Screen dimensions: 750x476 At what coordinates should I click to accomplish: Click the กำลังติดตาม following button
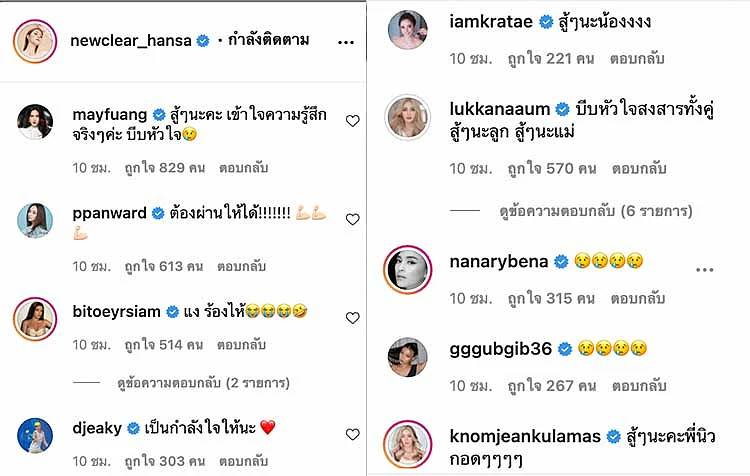[268, 40]
